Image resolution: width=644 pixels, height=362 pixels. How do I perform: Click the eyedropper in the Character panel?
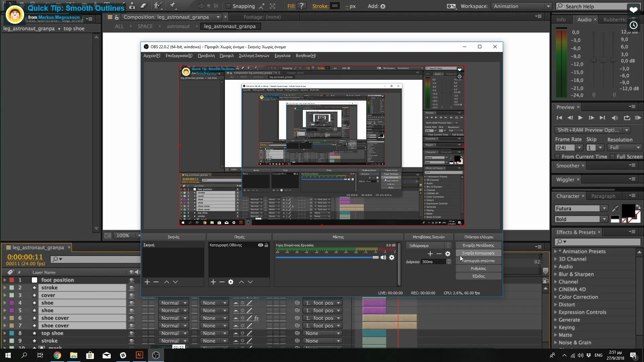[x=615, y=208]
